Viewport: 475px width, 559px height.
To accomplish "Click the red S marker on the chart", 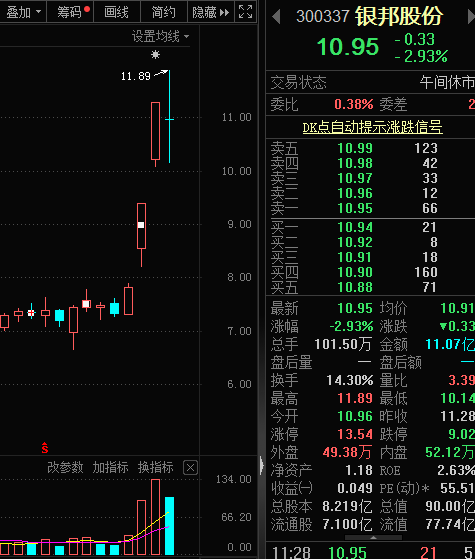I will point(45,447).
